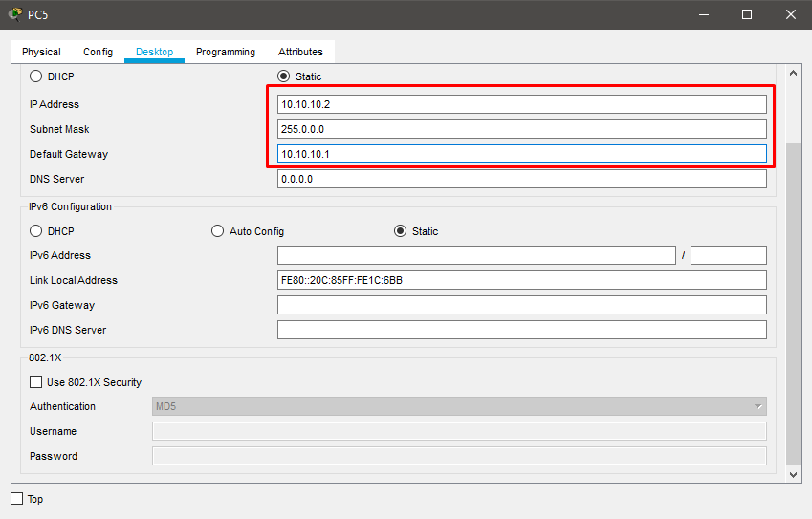812x519 pixels.
Task: Open the Programming tab
Action: 226,52
